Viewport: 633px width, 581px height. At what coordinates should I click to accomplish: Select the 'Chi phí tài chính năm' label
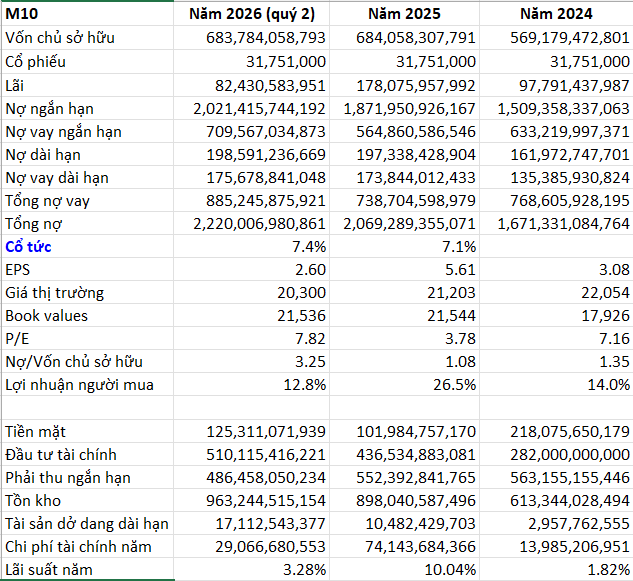[88, 547]
